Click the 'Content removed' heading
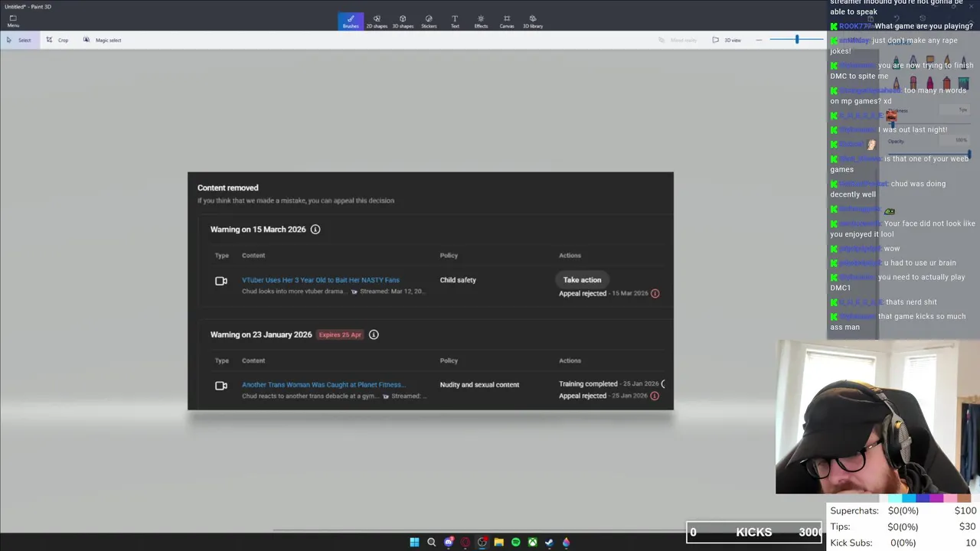This screenshot has width=980, height=551. coord(228,187)
